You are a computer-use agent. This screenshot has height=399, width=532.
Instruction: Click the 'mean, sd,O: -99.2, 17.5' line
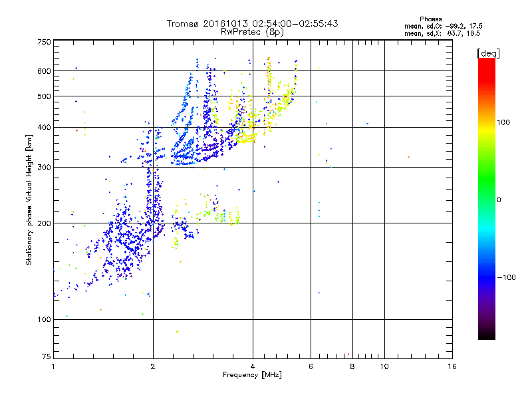[443, 26]
